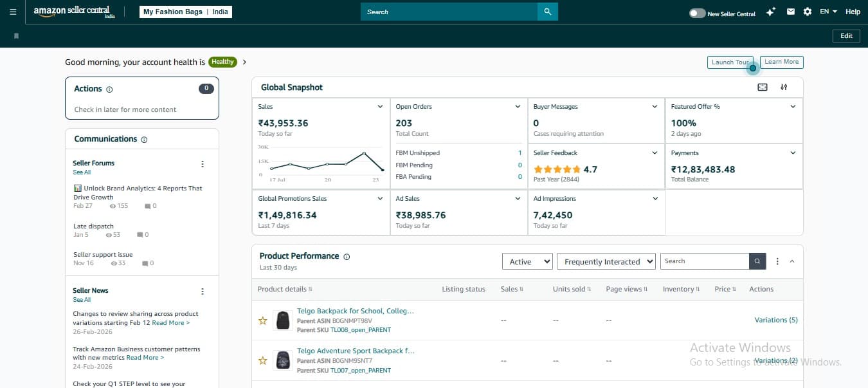Read more about review sharing changes
Image resolution: width=868 pixels, height=388 pixels.
170,323
